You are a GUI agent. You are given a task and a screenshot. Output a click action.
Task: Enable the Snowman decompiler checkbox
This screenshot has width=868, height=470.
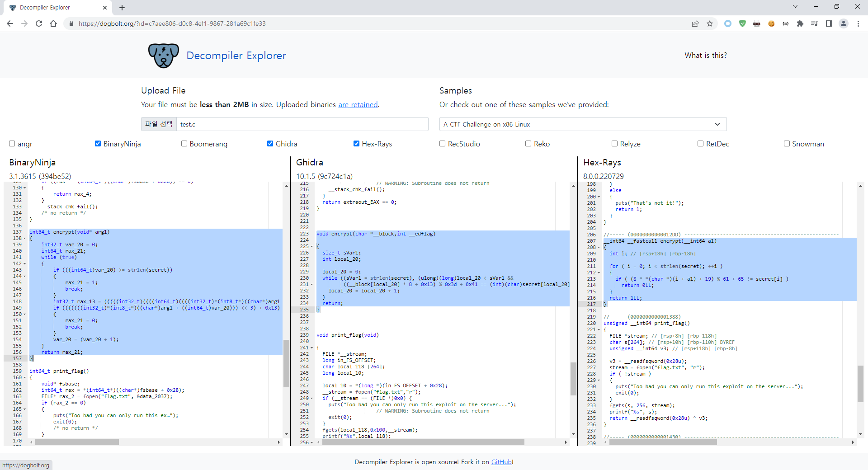click(787, 144)
